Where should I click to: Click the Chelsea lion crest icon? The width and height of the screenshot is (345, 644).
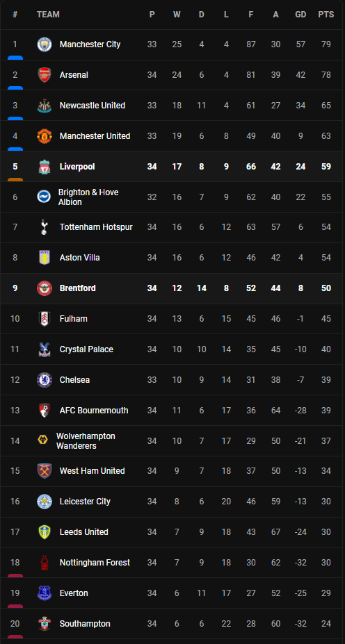44,380
